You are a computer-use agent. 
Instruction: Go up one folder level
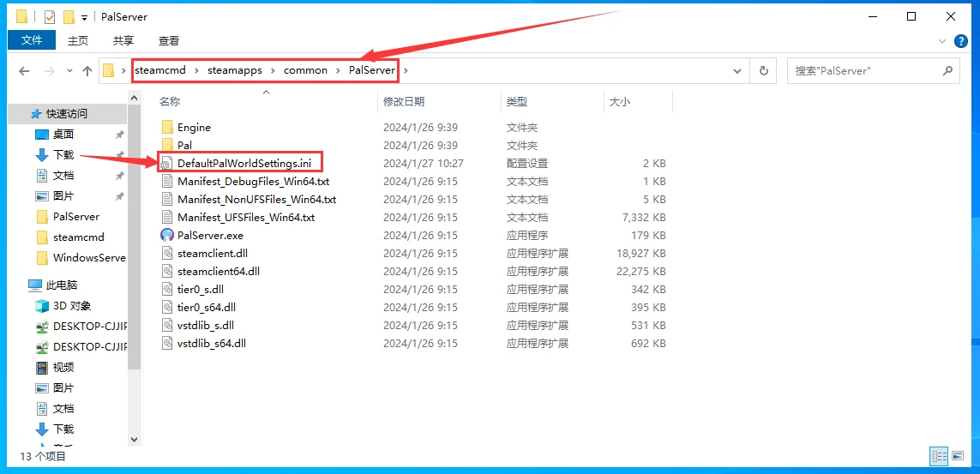click(87, 71)
